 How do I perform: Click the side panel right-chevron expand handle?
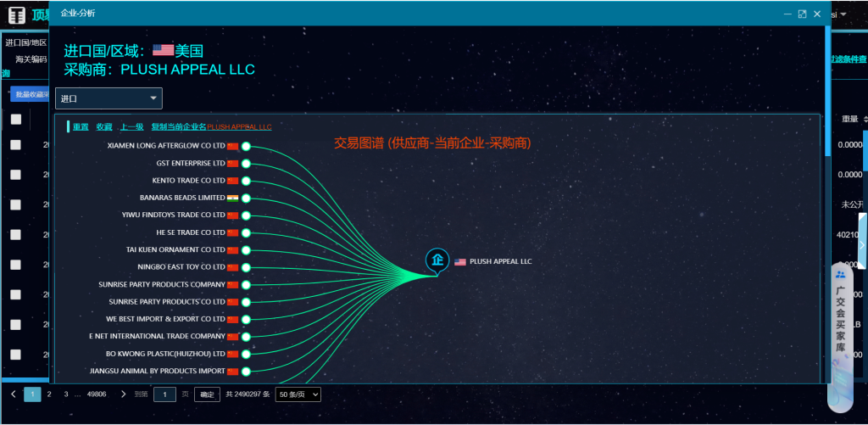coord(862,244)
